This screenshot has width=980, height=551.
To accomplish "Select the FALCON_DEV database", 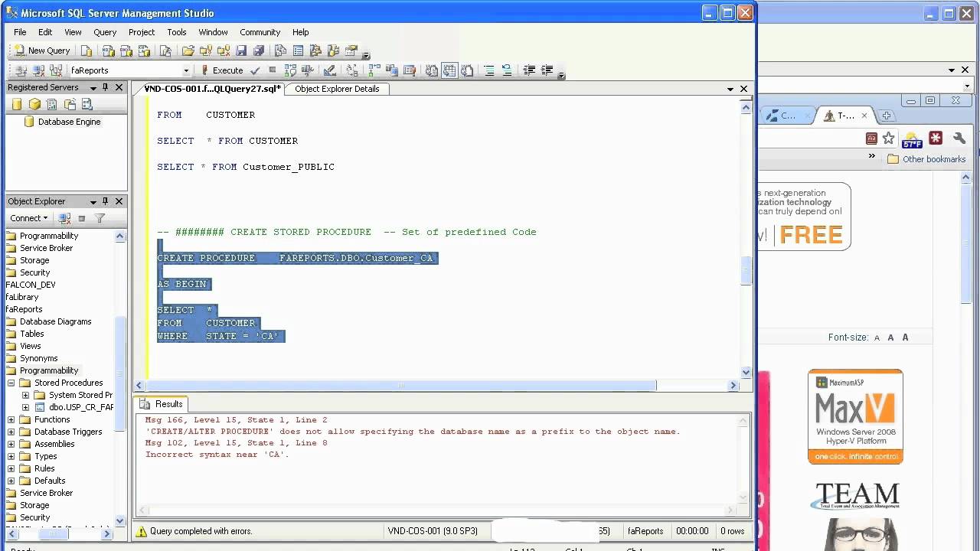I will pyautogui.click(x=31, y=285).
